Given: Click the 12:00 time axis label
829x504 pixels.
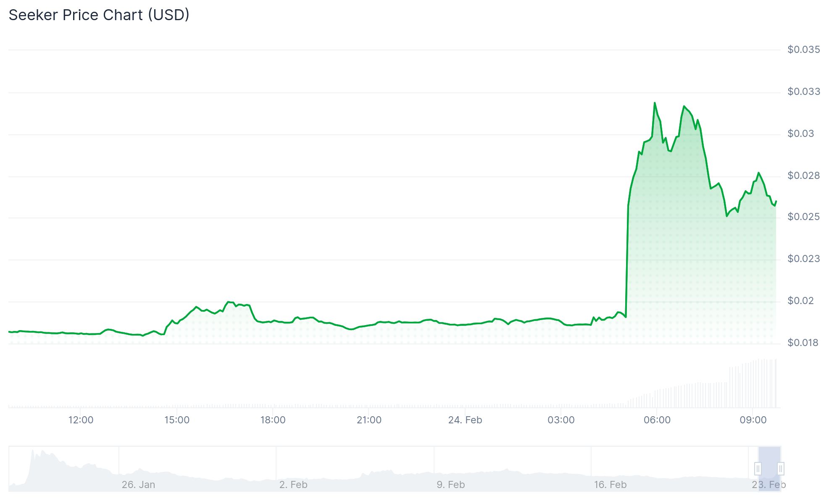Looking at the screenshot, I should click(x=80, y=419).
